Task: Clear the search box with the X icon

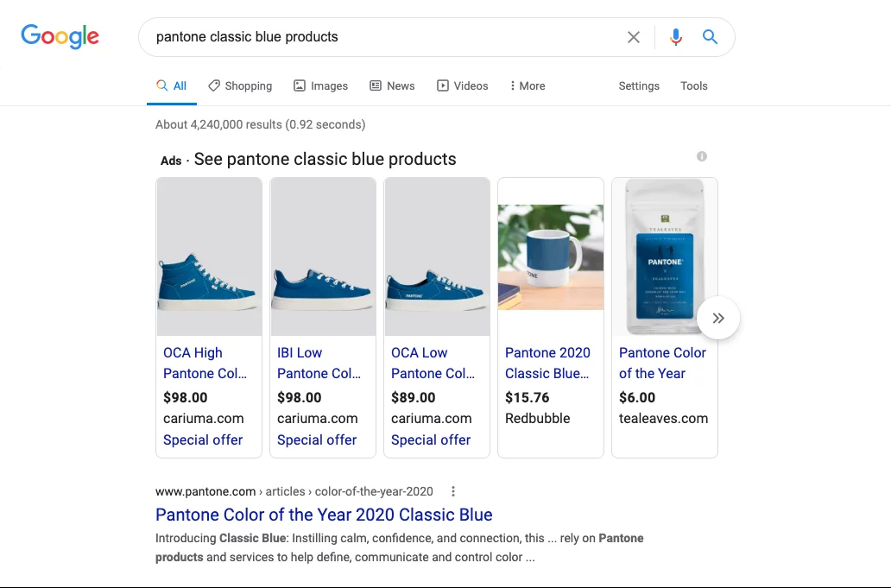Action: [634, 37]
